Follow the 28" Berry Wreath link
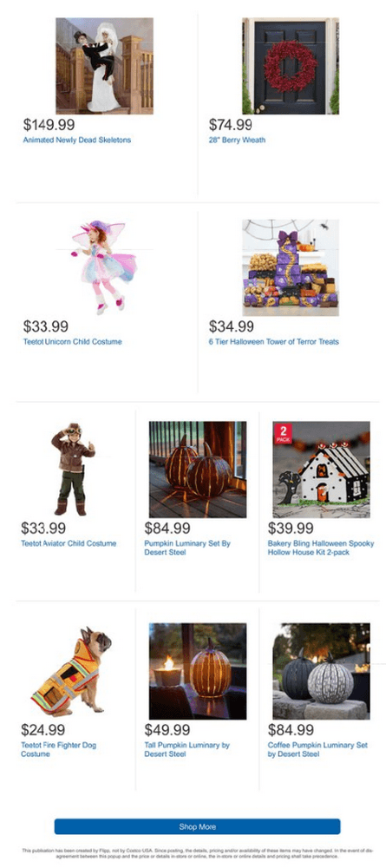This screenshot has height=868, width=386. point(237,140)
